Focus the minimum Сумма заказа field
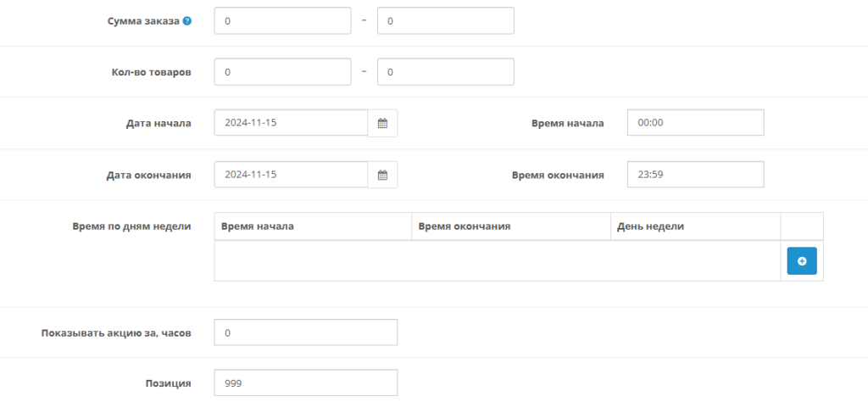Screen dimensions: 868x402 click(282, 20)
